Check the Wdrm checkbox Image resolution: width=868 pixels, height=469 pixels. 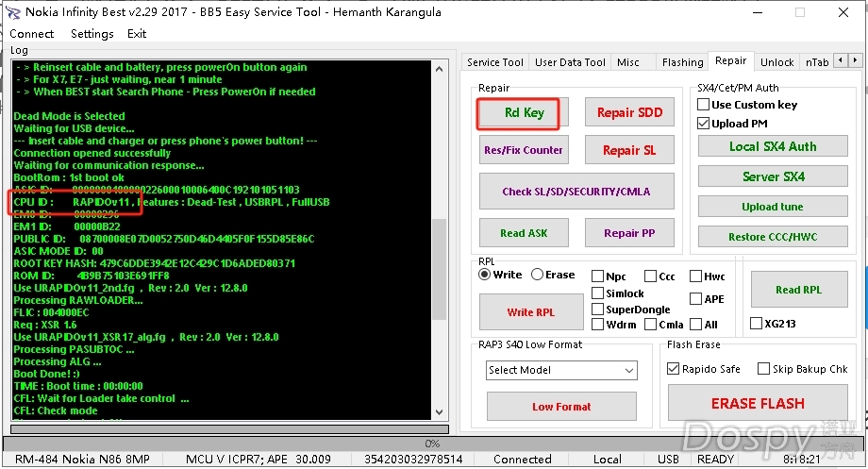(x=614, y=325)
